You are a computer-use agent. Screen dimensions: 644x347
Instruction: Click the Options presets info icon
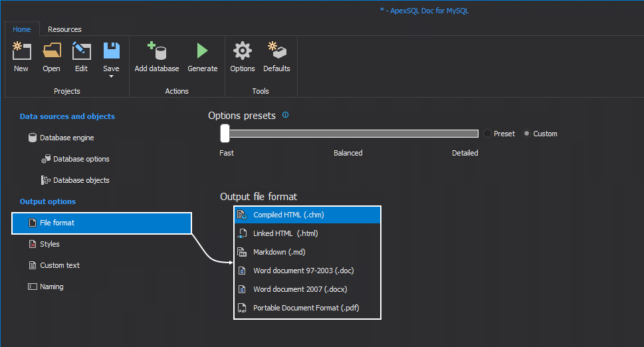tap(285, 115)
